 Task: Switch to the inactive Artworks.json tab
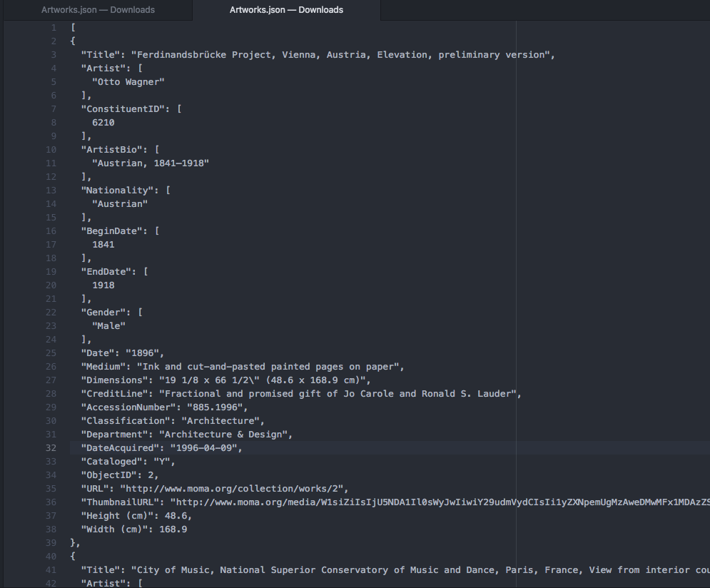(98, 10)
